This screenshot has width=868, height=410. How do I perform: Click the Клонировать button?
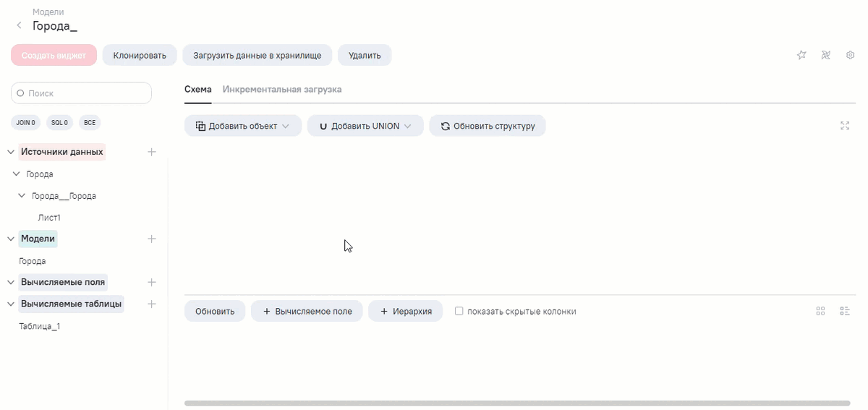[x=140, y=55]
